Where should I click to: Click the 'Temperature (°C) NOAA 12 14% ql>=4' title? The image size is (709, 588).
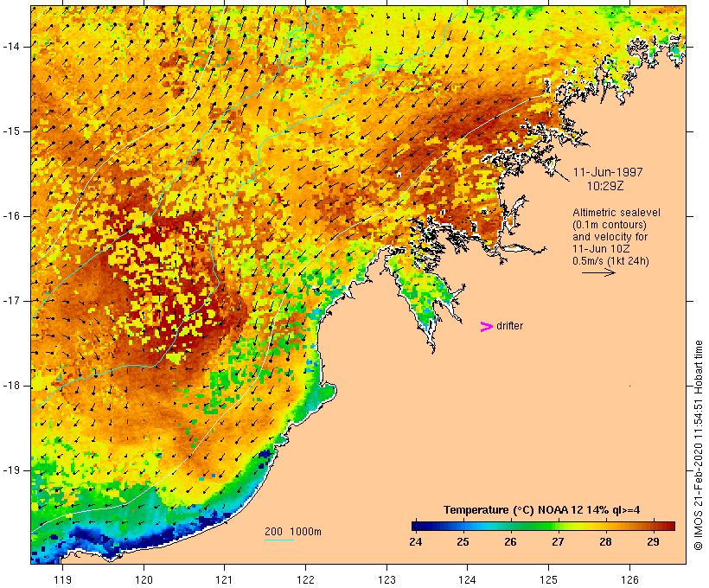coord(542,510)
